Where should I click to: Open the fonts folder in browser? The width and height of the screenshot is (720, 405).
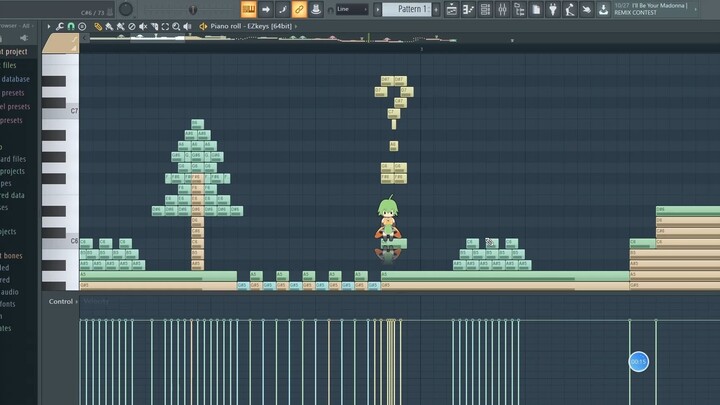[x=8, y=304]
